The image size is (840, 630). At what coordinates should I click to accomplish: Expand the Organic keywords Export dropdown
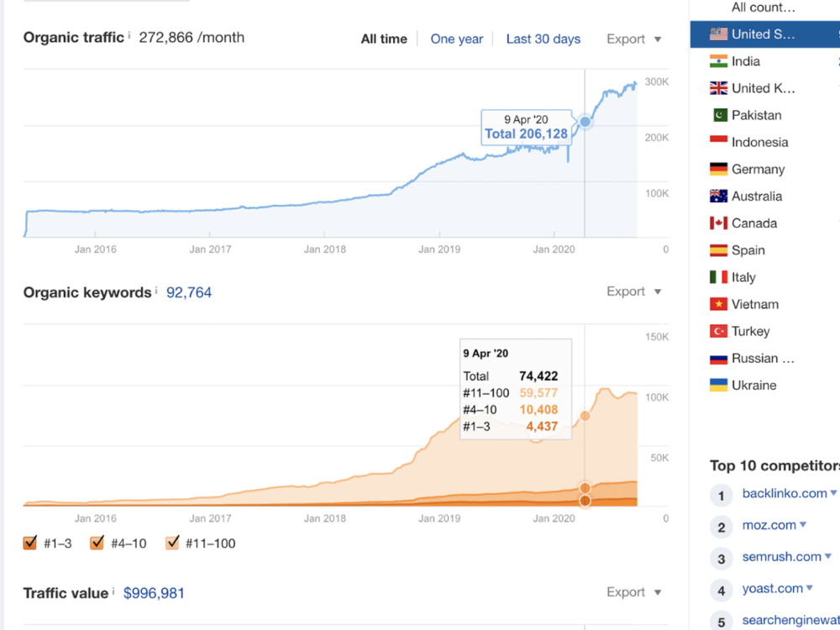pos(633,291)
